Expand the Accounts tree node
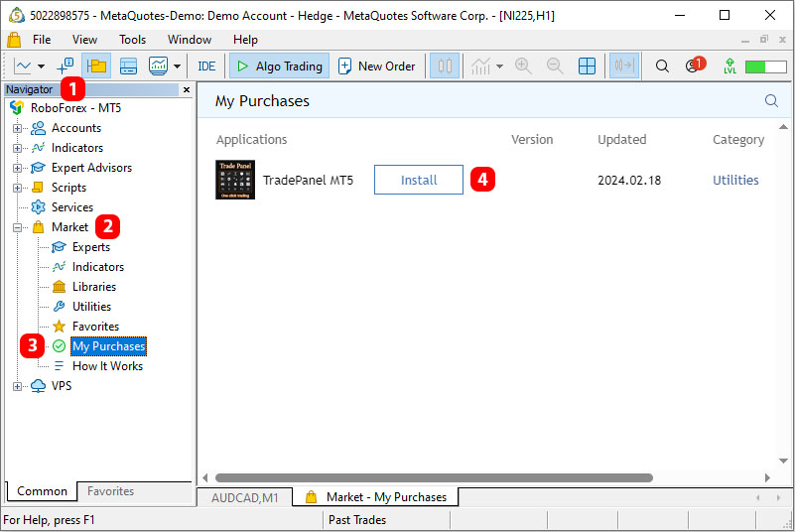Screen dimensions: 795x532 17,128
